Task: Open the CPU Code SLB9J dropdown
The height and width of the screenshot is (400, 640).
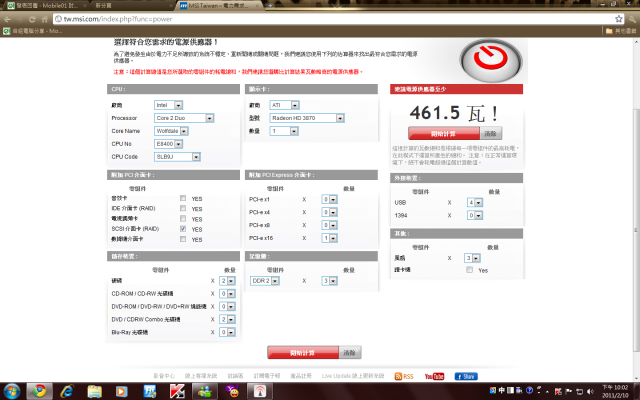Action: [x=177, y=157]
